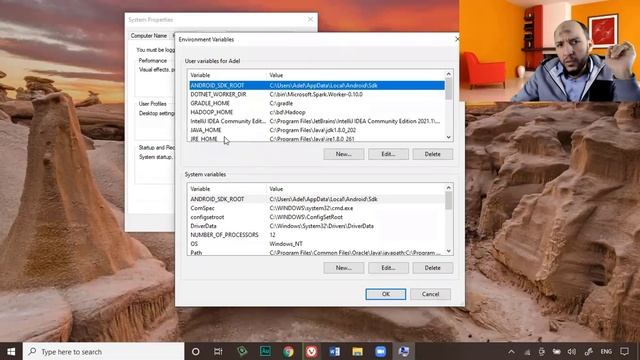Click Delete under System variables
Screen dimensions: 640x360
tap(433, 268)
